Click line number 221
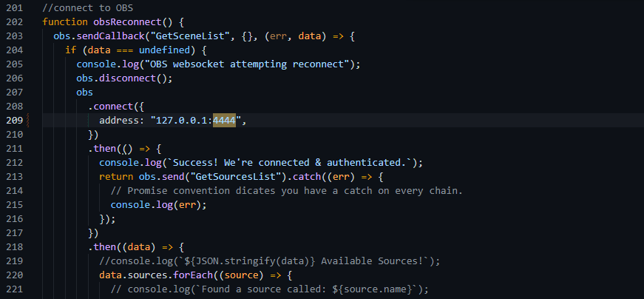This screenshot has width=644, height=299. click(x=16, y=289)
